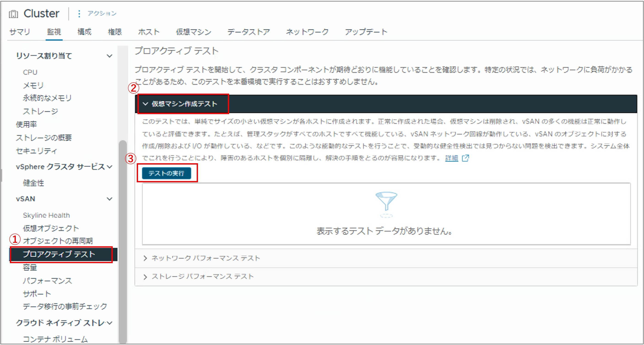
Task: Click the external link icon next to 詳細
Action: tap(465, 158)
